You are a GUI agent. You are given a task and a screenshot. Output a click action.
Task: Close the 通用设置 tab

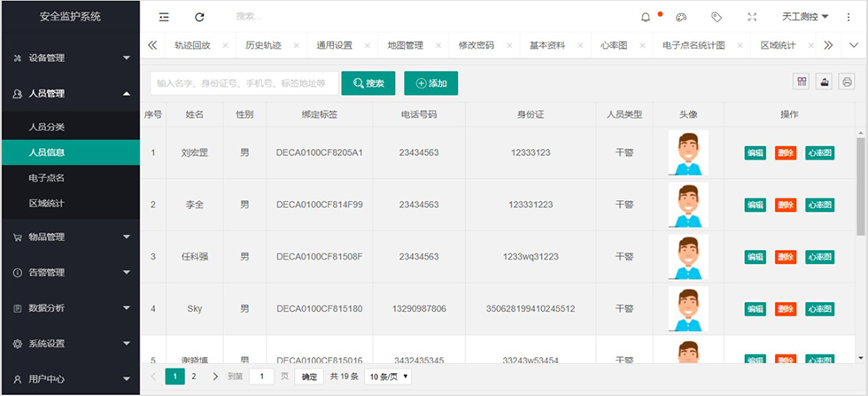coord(367,46)
